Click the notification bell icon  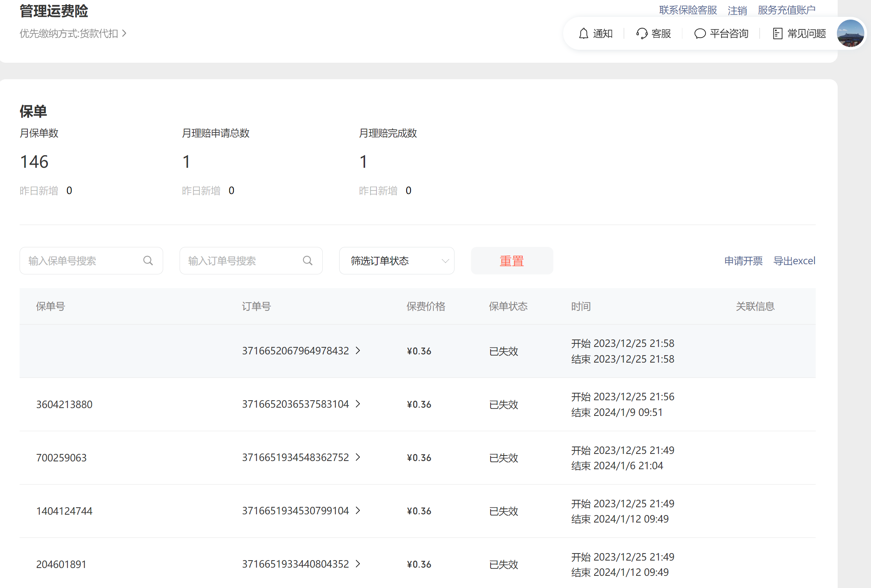coord(584,34)
